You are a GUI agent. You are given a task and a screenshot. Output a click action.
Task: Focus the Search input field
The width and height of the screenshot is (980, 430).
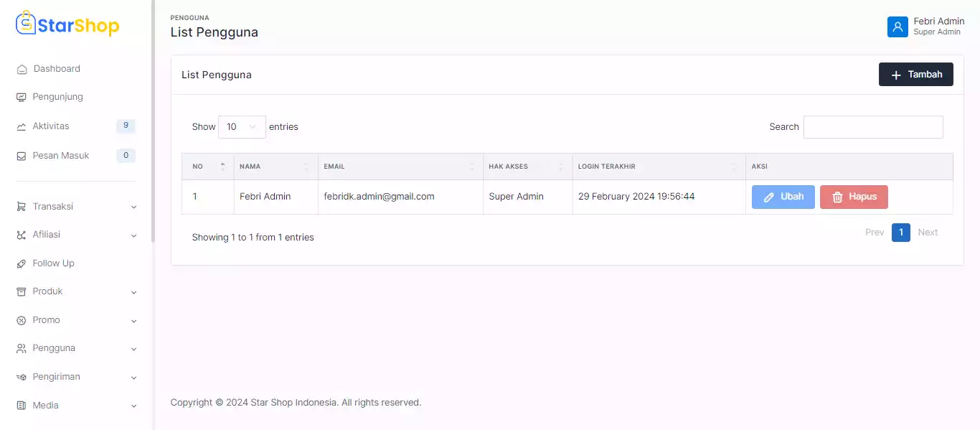(872, 127)
